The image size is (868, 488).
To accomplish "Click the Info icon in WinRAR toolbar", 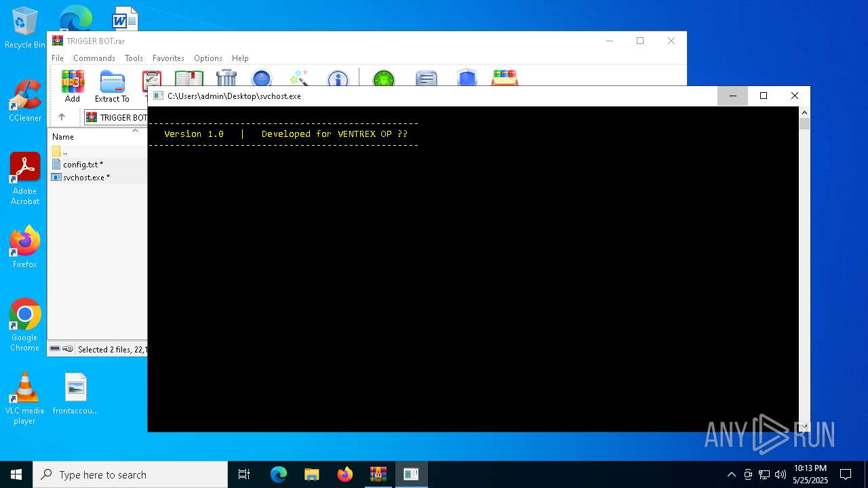I will coord(338,79).
